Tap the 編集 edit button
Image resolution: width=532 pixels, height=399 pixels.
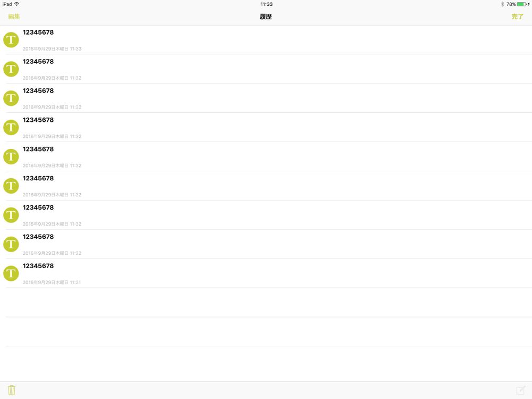14,16
